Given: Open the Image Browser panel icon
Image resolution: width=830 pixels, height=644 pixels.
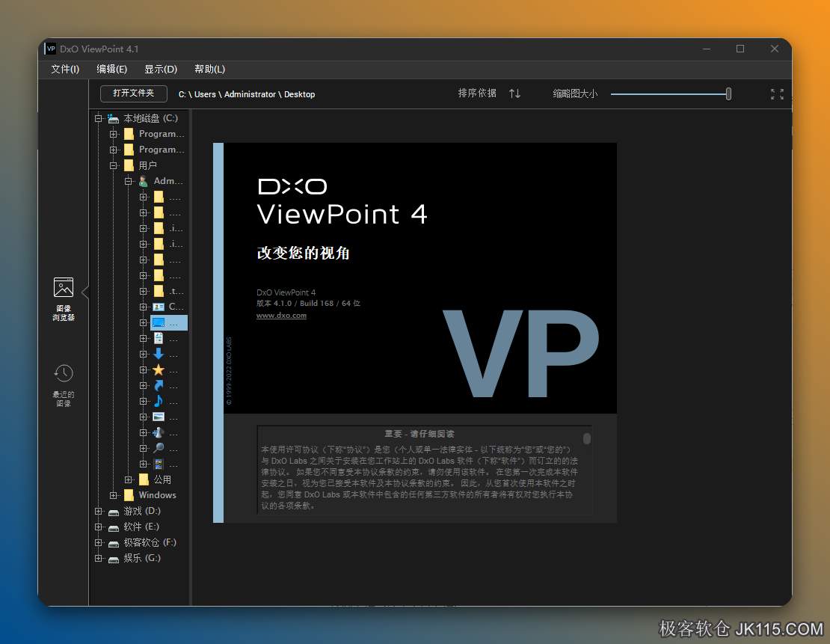Looking at the screenshot, I should click(64, 287).
